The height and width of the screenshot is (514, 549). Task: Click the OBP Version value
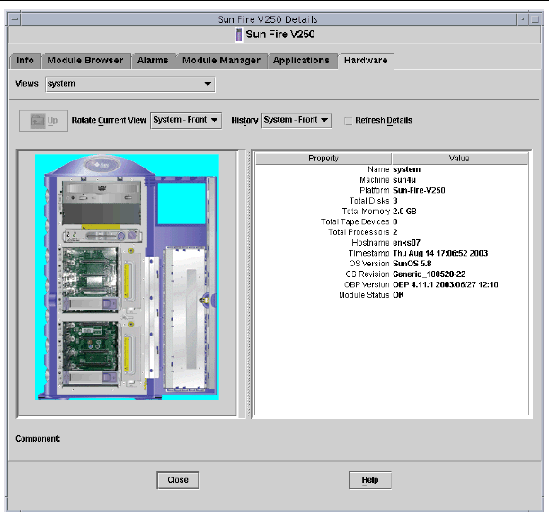tap(445, 285)
